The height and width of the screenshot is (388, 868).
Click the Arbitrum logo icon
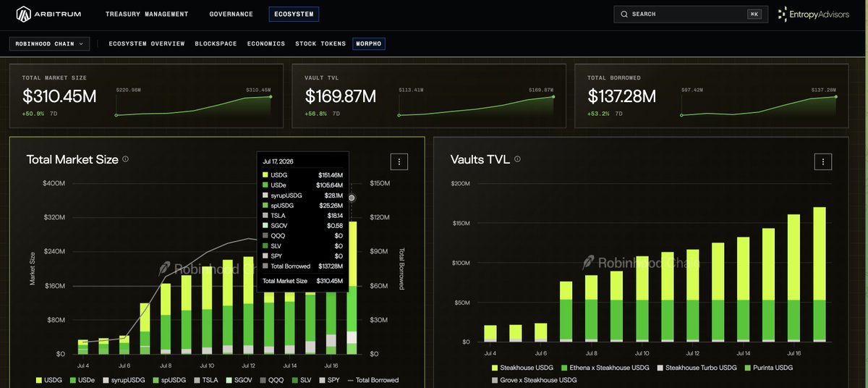[24, 14]
